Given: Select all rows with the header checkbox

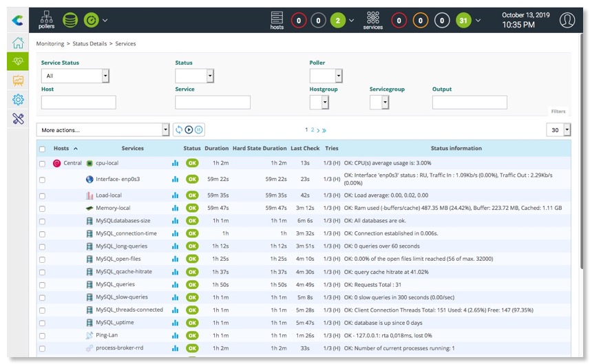Looking at the screenshot, I should (42, 149).
